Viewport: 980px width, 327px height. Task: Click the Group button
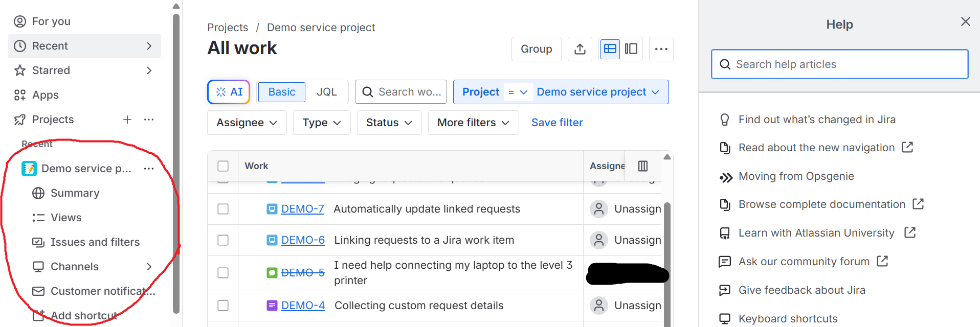(537, 49)
